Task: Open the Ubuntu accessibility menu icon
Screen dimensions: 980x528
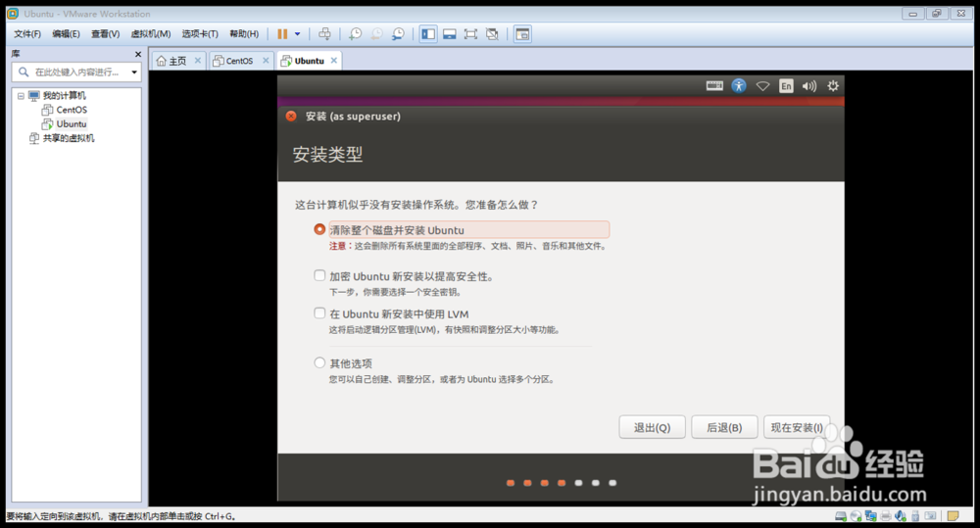Action: pos(739,86)
